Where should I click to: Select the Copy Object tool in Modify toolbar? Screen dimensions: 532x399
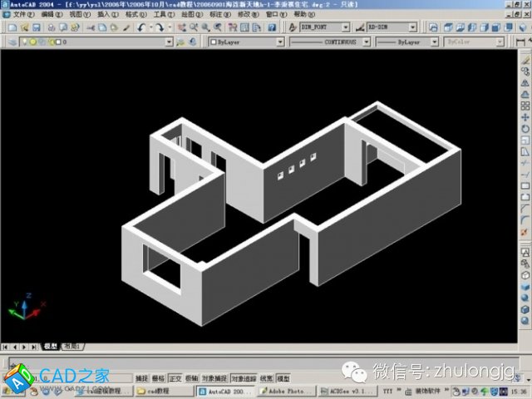coord(525,71)
